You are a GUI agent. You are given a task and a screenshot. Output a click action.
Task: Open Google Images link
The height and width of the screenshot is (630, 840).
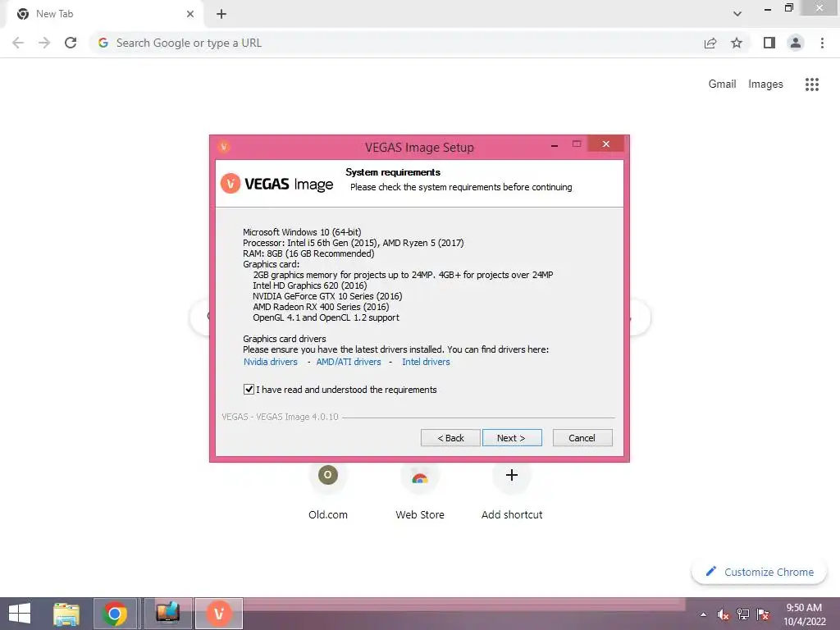[x=765, y=84]
